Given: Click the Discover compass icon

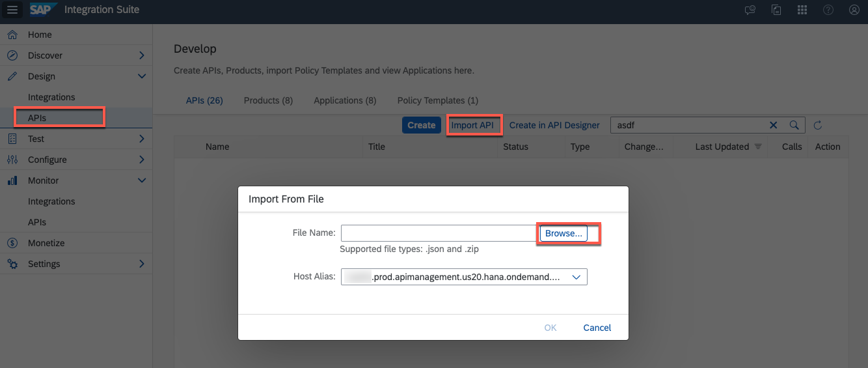Looking at the screenshot, I should [x=12, y=55].
